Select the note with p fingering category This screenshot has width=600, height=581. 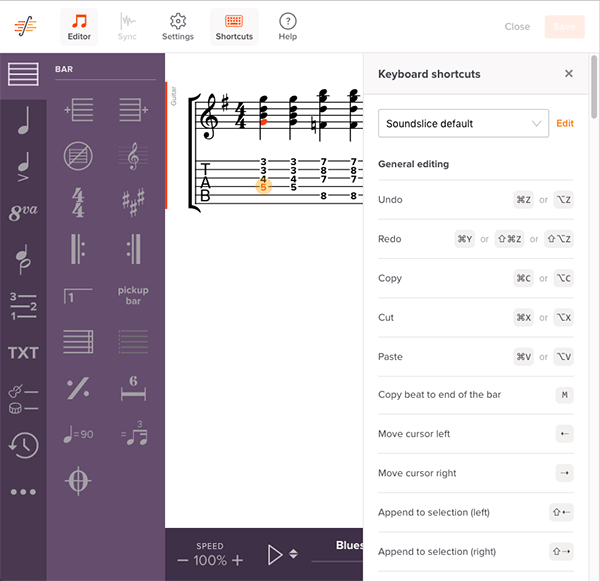coord(23,259)
